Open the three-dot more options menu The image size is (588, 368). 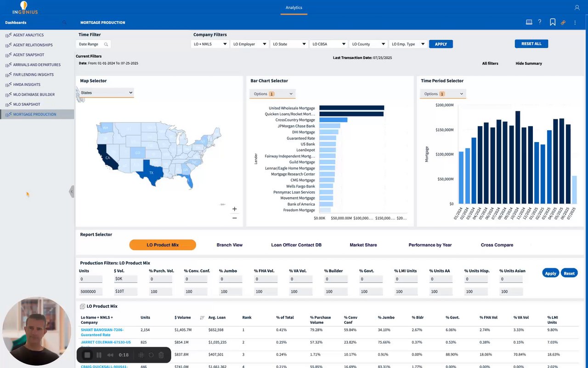(575, 23)
